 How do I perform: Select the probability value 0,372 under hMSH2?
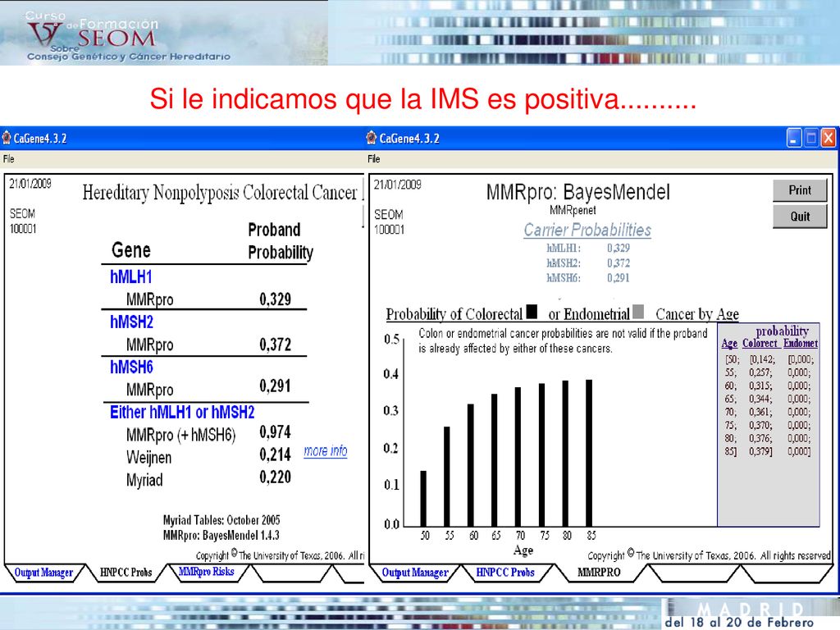click(x=276, y=345)
